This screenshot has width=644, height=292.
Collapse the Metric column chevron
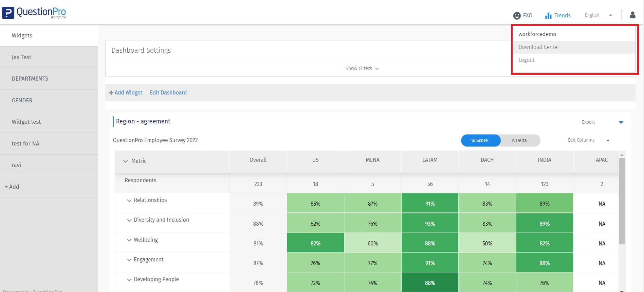click(125, 161)
